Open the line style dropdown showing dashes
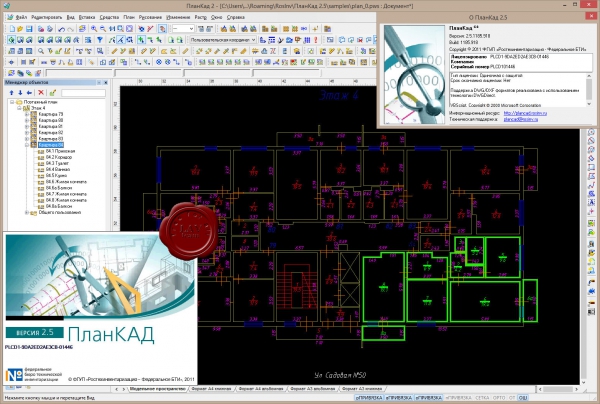600x404 pixels. pyautogui.click(x=183, y=29)
